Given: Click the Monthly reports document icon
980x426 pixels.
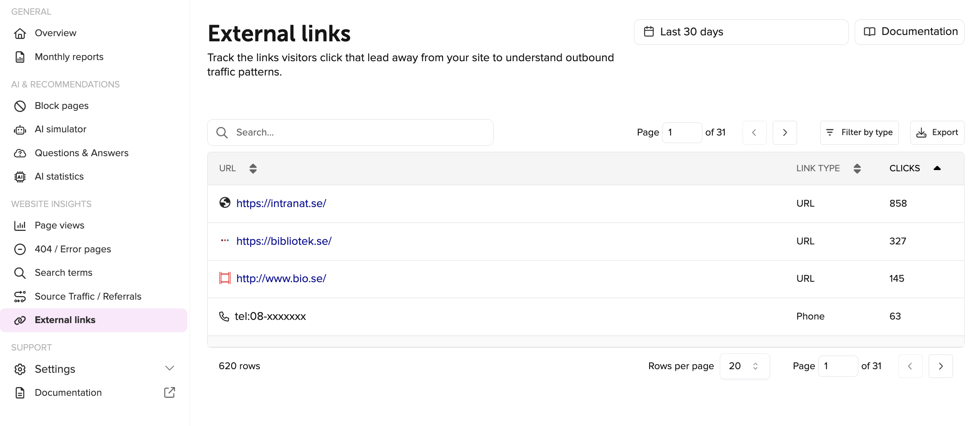Looking at the screenshot, I should pos(20,57).
